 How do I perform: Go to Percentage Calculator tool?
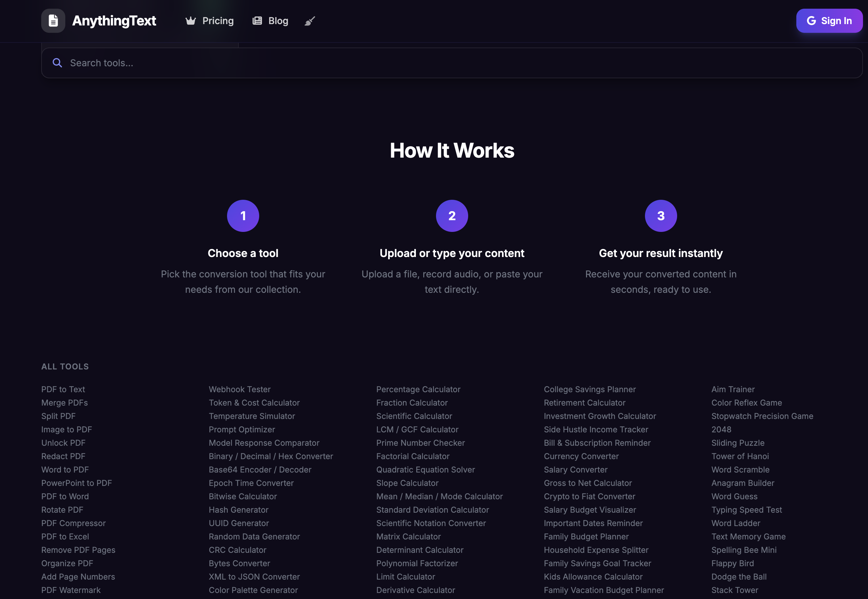click(418, 389)
